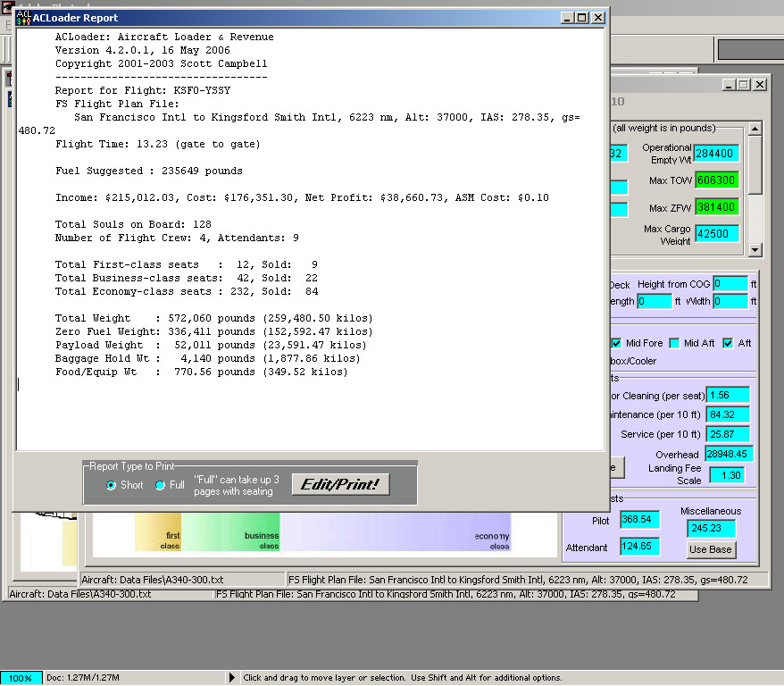Click the first class seating section
The height and width of the screenshot is (686, 784).
coord(159,532)
